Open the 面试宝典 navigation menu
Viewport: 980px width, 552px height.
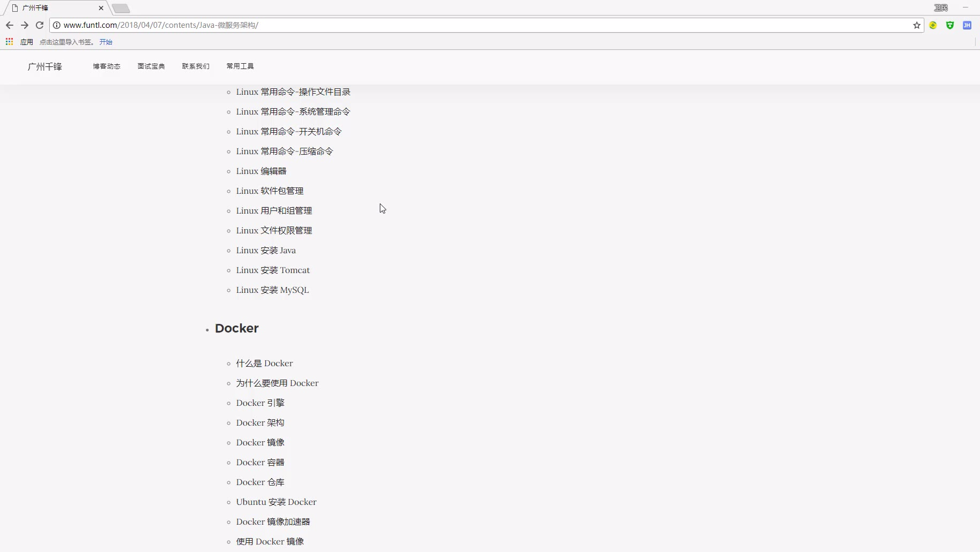pyautogui.click(x=151, y=66)
